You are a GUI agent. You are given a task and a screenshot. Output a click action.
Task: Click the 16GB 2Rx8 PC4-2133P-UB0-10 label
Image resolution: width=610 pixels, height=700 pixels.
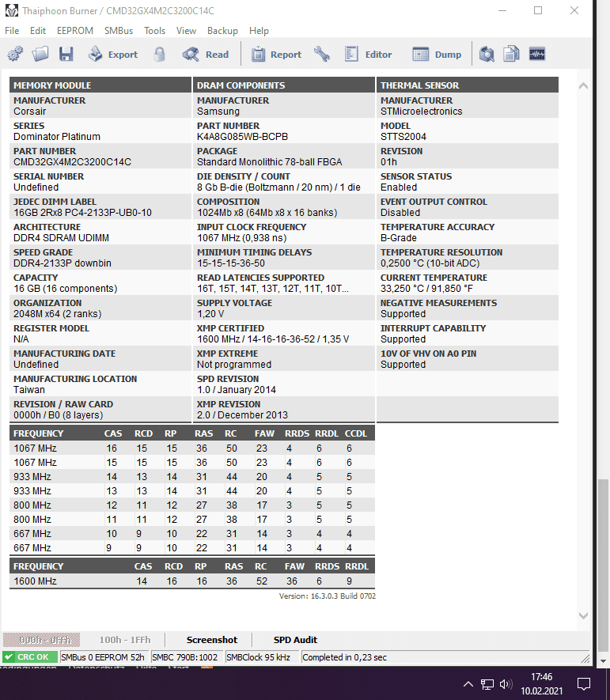[82, 213]
